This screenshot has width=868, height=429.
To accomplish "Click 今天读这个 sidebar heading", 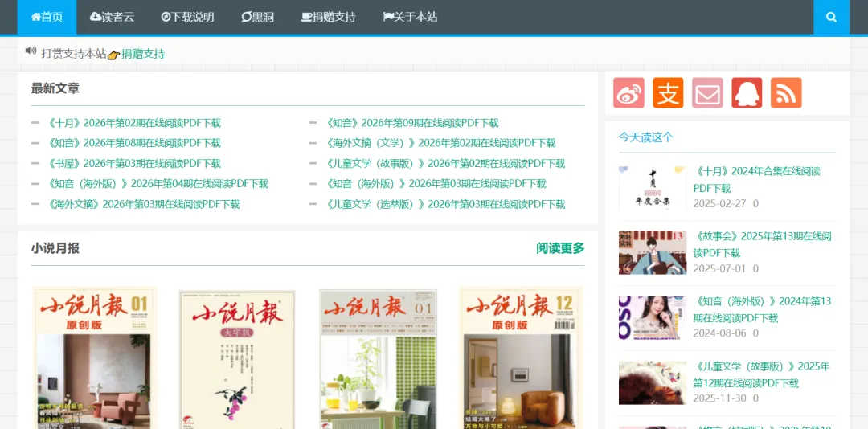I will coord(646,137).
